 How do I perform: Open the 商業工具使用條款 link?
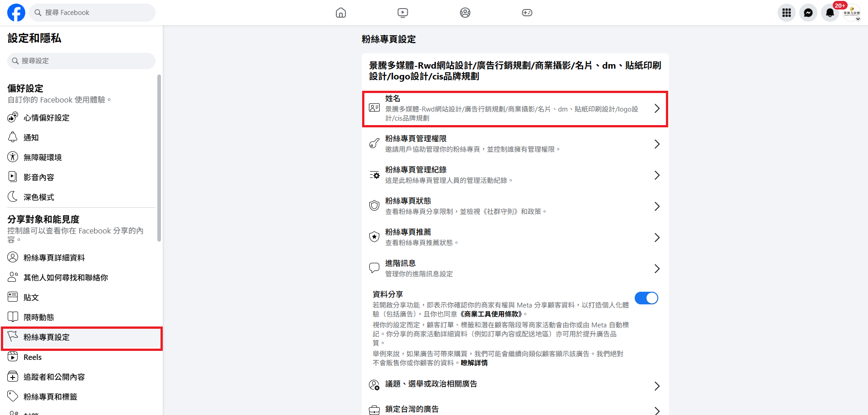491,314
